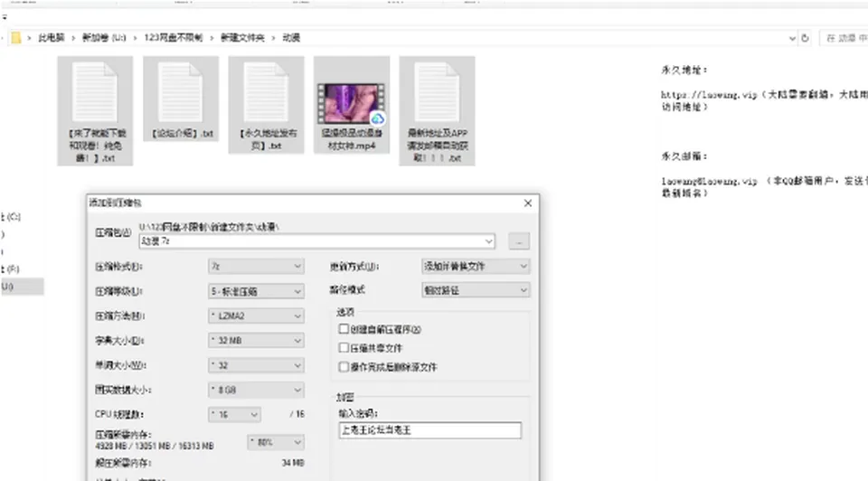Refresh the folder with the address bar reload icon
868x481 pixels.
point(805,38)
